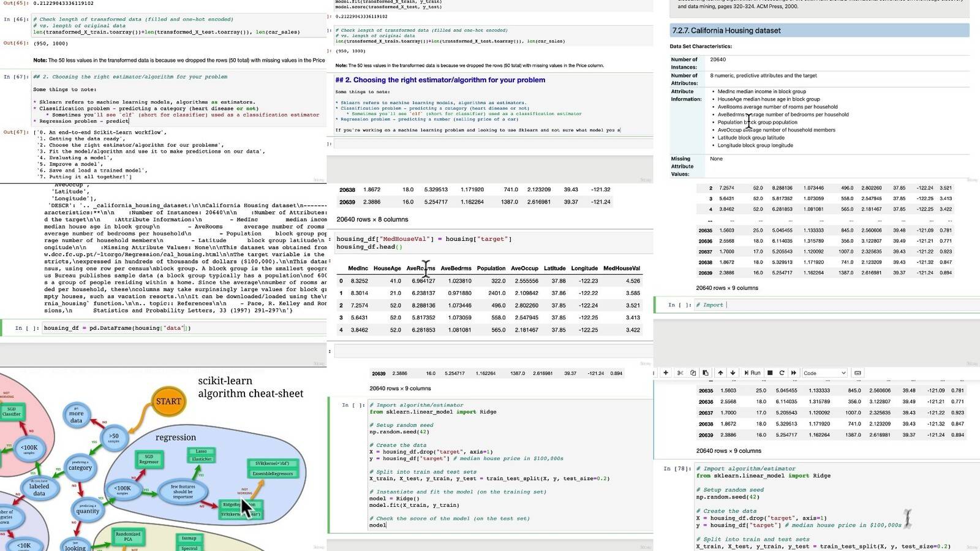Click the AveOccup column header
This screenshot has height=551, width=980.
pos(524,268)
